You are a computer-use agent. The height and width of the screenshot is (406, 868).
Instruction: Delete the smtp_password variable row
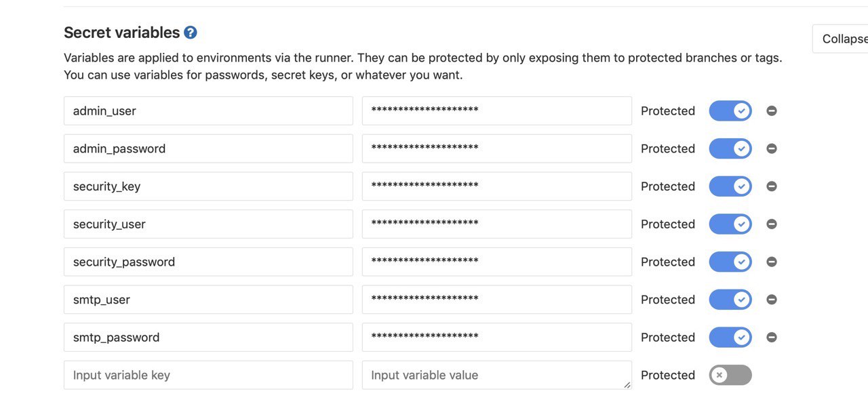coord(772,338)
